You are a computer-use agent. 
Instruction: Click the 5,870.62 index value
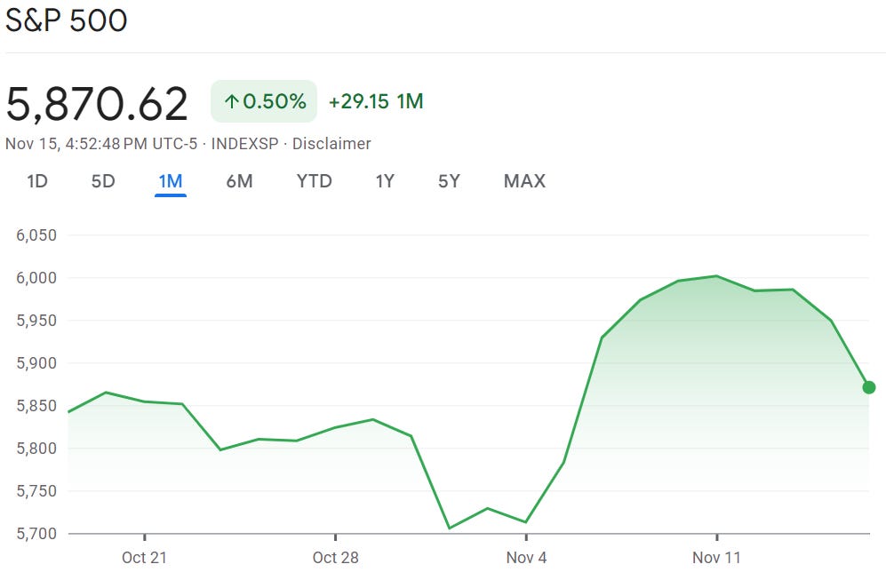(97, 104)
